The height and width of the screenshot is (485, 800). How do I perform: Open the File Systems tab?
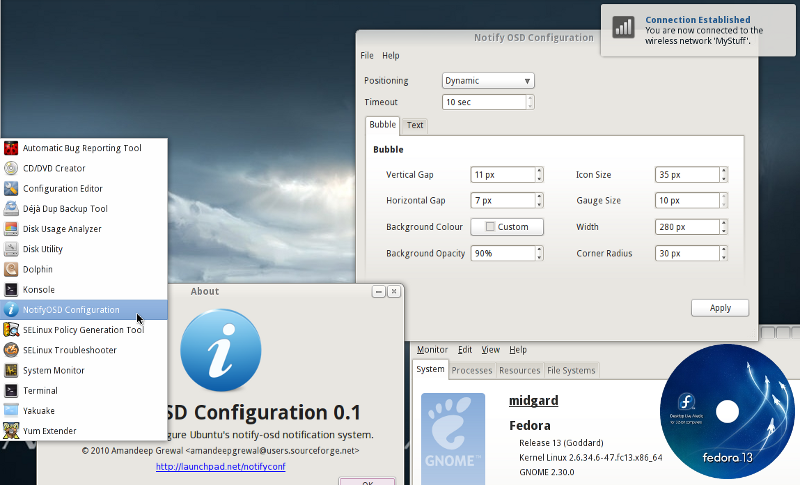[571, 370]
